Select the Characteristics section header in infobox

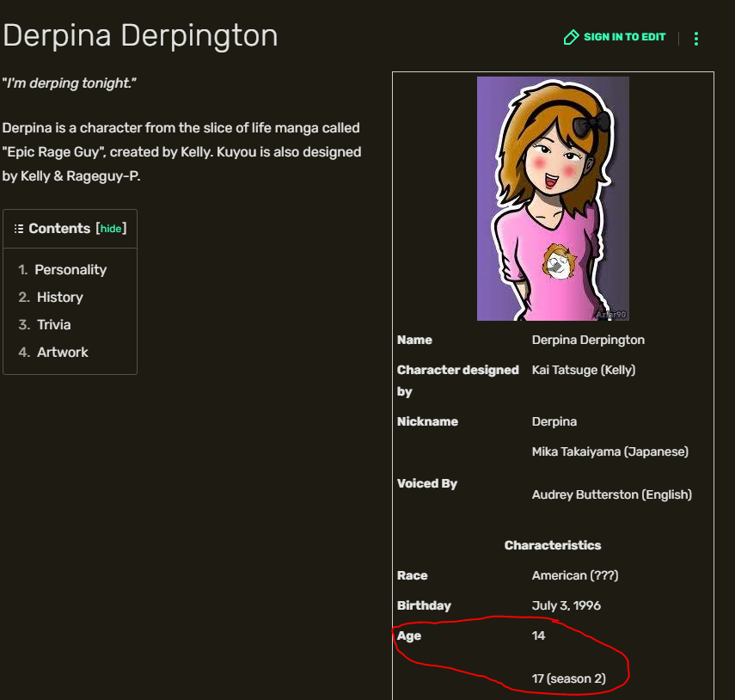553,545
